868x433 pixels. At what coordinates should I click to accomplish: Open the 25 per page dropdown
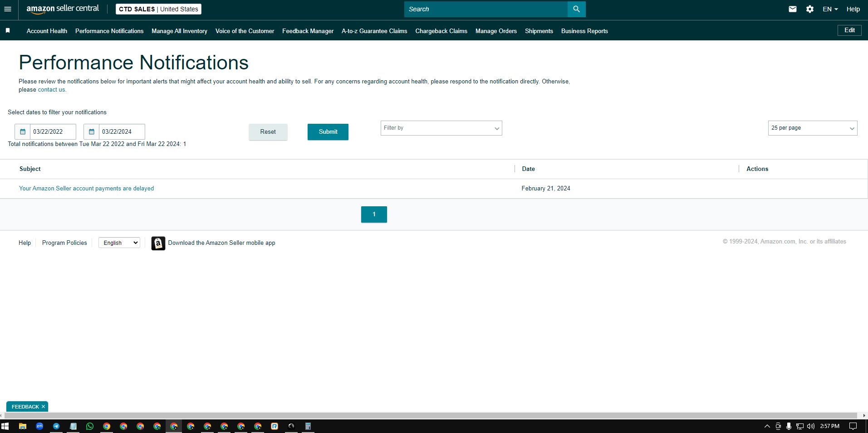[x=813, y=128]
